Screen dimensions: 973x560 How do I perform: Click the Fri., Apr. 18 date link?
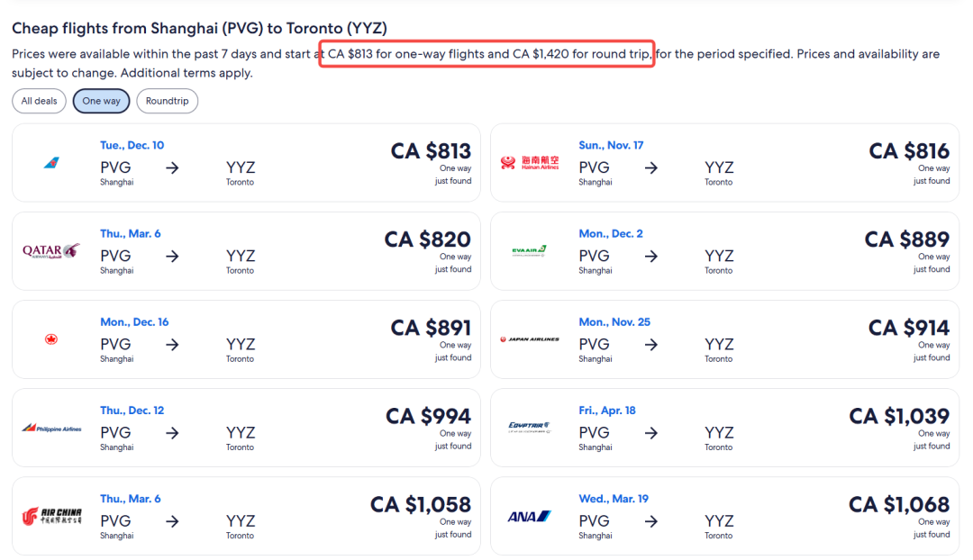coord(607,411)
